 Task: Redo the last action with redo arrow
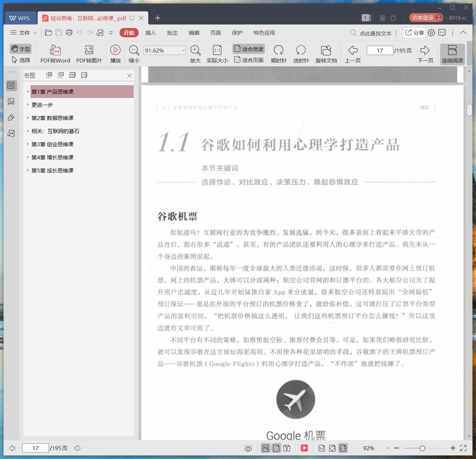coord(90,33)
